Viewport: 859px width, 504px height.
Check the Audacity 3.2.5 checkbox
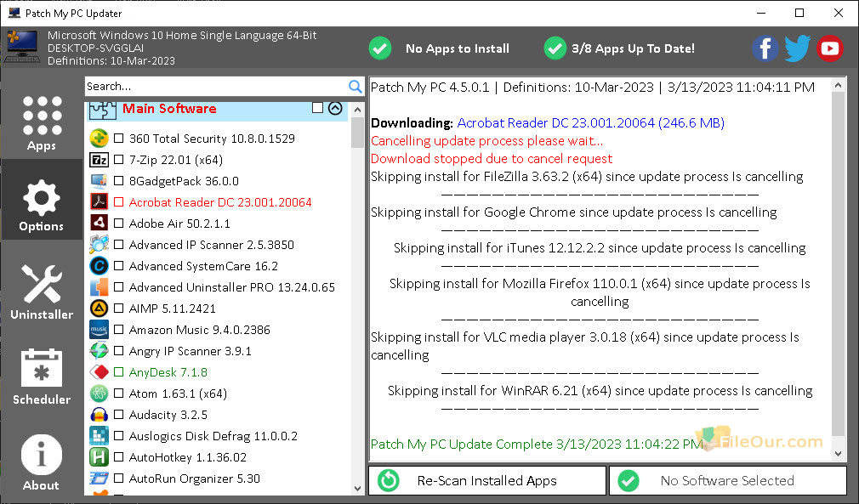click(118, 415)
